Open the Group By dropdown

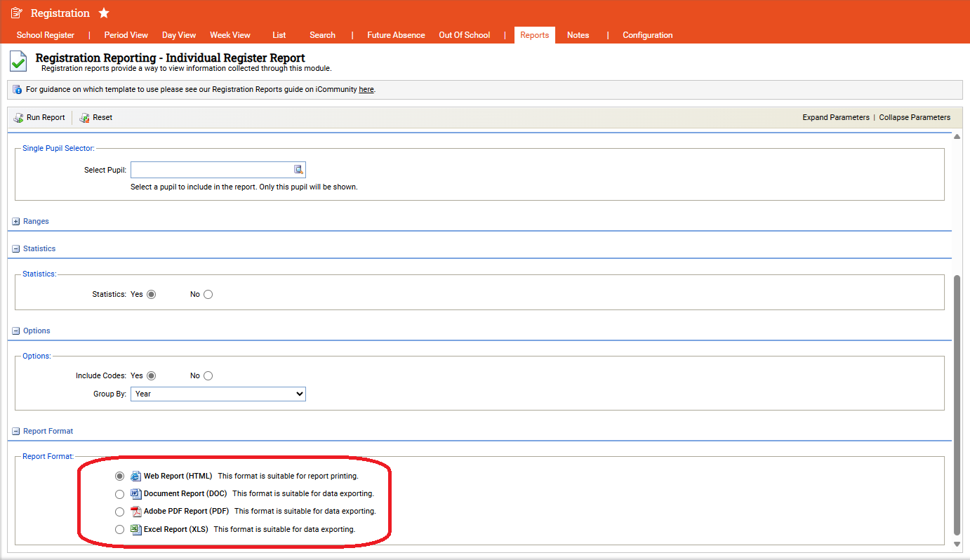click(218, 394)
